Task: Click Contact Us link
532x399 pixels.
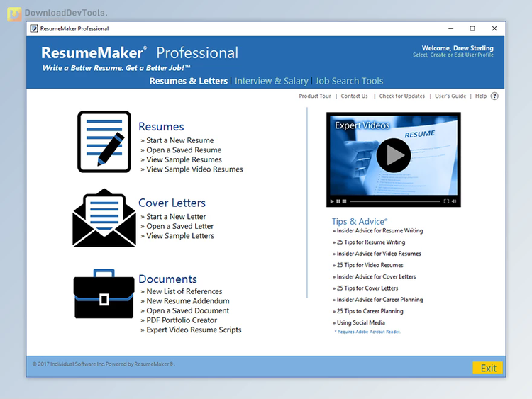Action: [x=354, y=96]
